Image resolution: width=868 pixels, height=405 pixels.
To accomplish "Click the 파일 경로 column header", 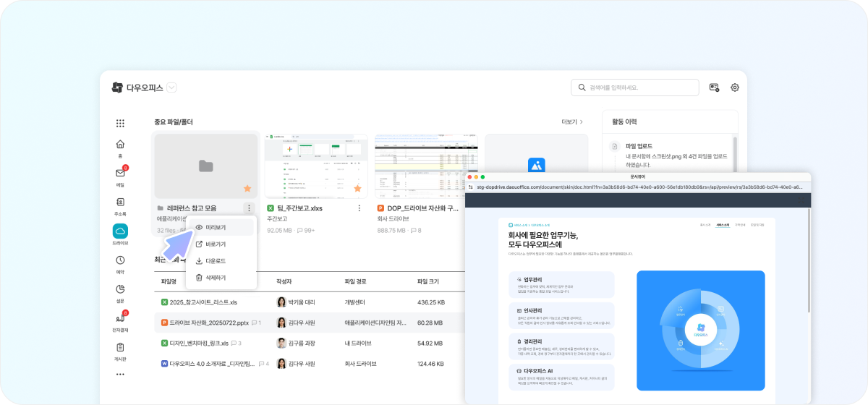I will [357, 281].
